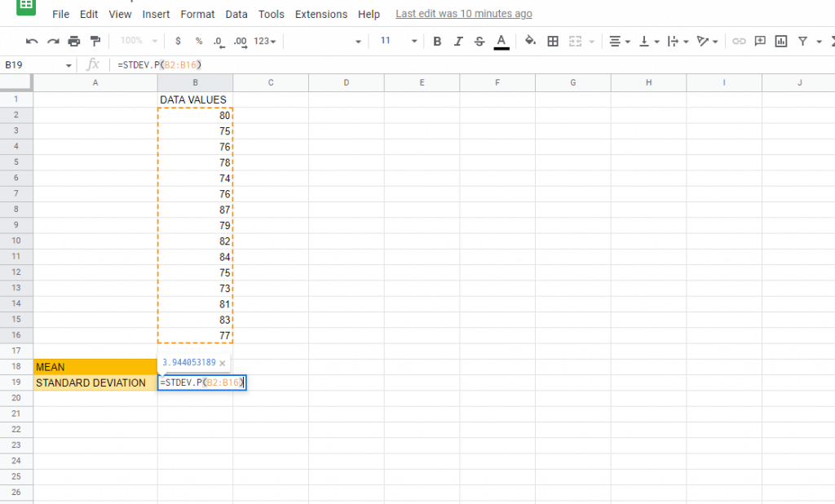Viewport: 835px width, 504px height.
Task: Click the Last edit was 10 minutes ago link
Action: [463, 14]
